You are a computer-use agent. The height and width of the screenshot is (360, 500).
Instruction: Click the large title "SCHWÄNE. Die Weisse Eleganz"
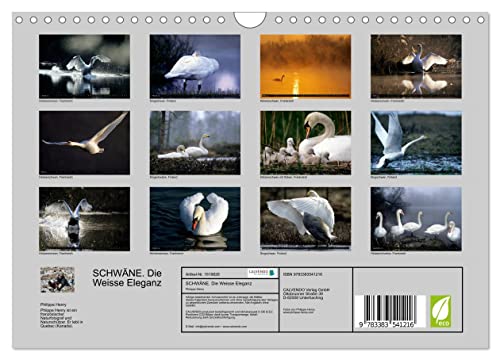(x=127, y=278)
